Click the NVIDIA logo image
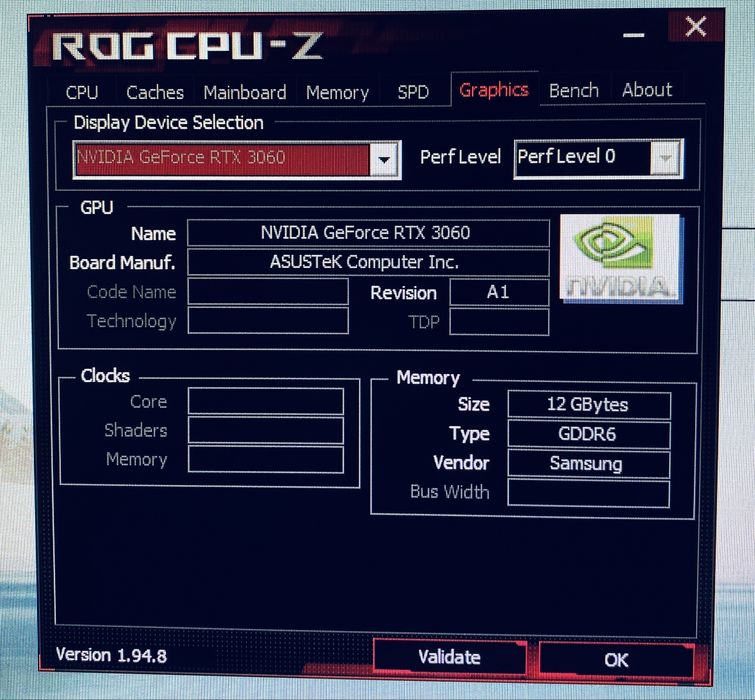 [x=621, y=259]
